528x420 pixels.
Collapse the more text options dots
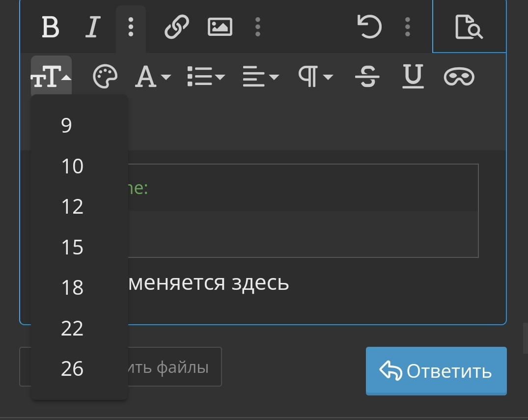[131, 27]
